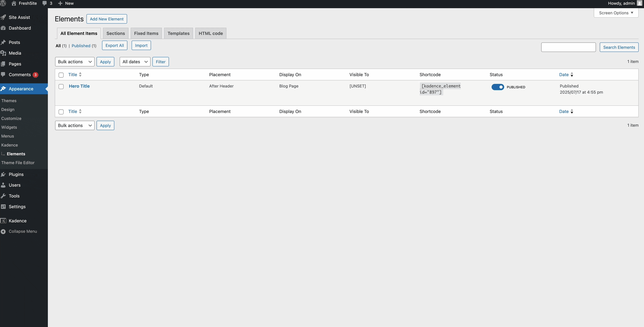
Task: Switch to the Sections tab
Action: (116, 33)
